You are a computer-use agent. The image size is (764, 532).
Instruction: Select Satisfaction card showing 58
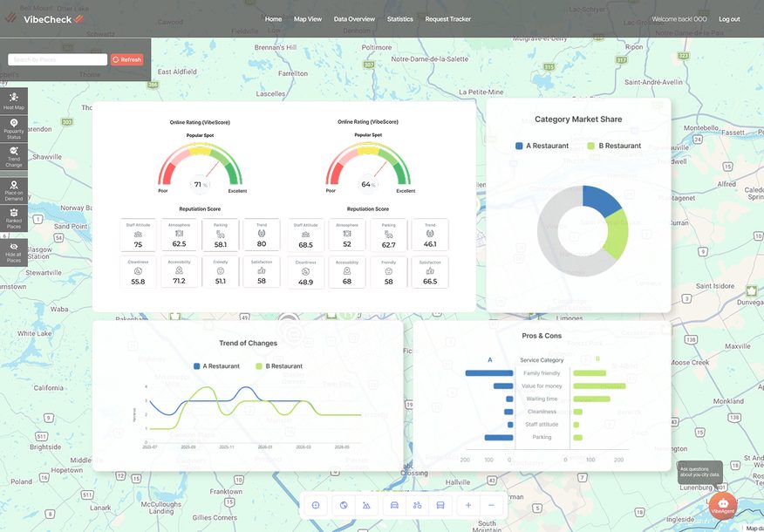(262, 272)
